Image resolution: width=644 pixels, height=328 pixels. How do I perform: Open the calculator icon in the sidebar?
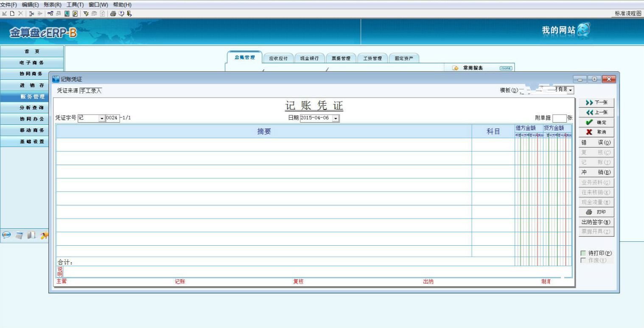tap(19, 235)
